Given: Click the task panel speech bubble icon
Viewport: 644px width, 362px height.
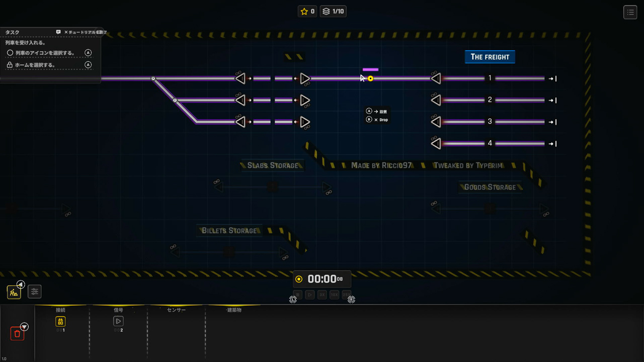Looking at the screenshot, I should click(x=58, y=32).
